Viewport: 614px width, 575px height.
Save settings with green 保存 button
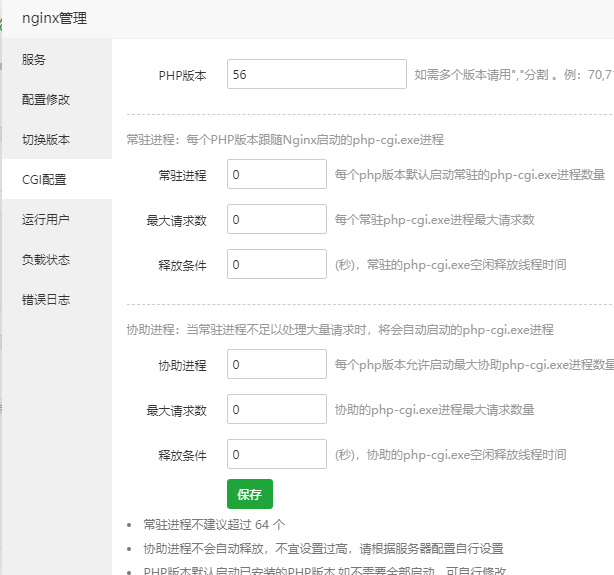(250, 494)
